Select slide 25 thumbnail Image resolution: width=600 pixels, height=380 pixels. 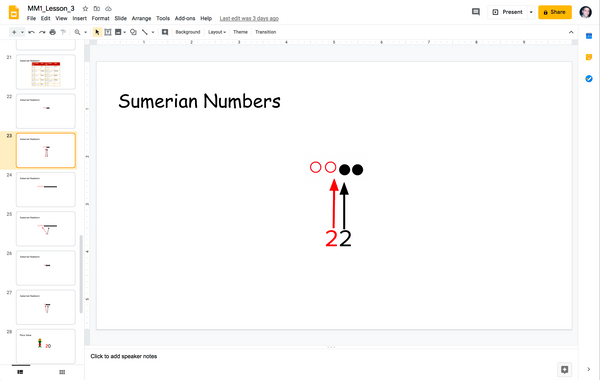point(46,229)
